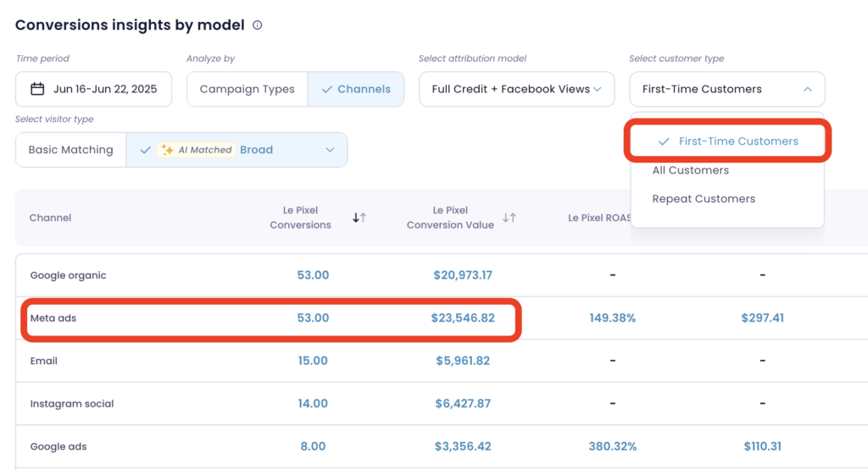Click the AI Matched sparkle icon
The height and width of the screenshot is (470, 868).
(x=167, y=150)
